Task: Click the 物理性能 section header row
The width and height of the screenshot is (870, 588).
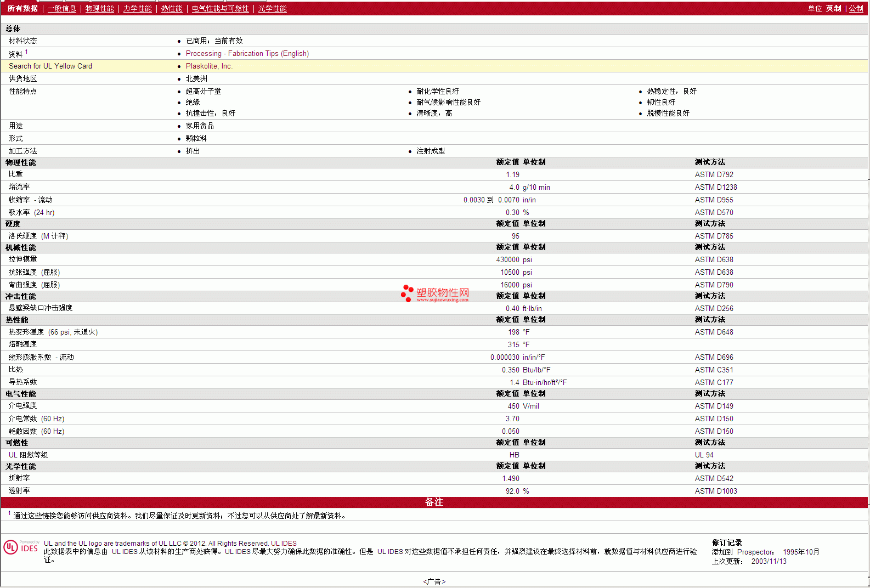Action: tap(434, 162)
